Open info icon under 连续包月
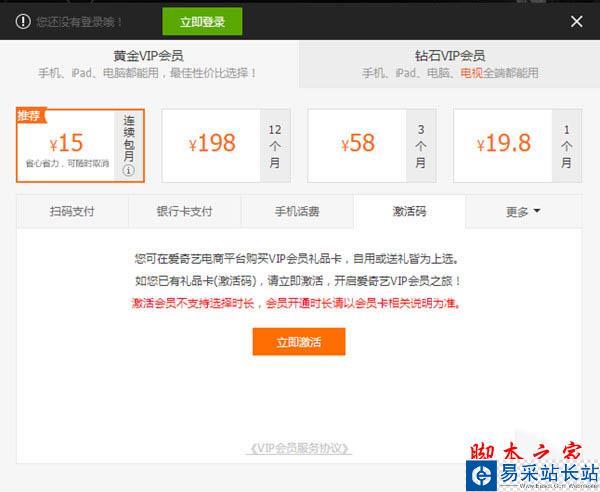Image resolution: width=600 pixels, height=492 pixels. pyautogui.click(x=129, y=170)
